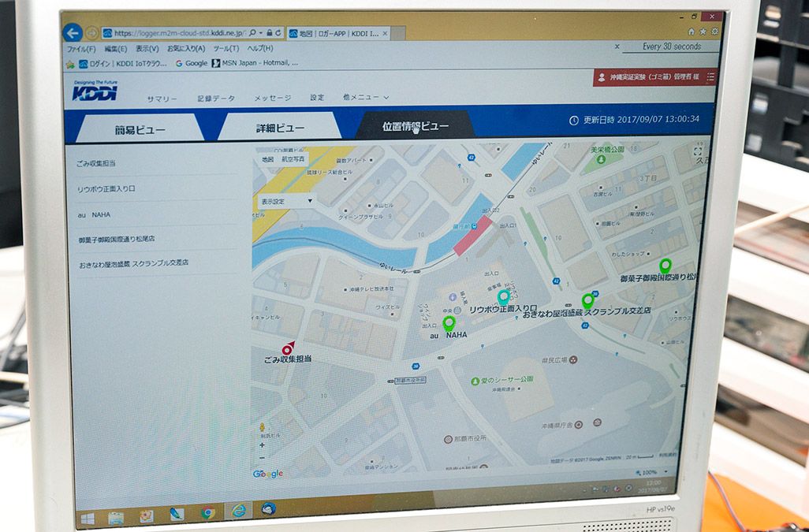The image size is (809, 532).
Task: Switch map to 地図 mode
Action: (267, 159)
